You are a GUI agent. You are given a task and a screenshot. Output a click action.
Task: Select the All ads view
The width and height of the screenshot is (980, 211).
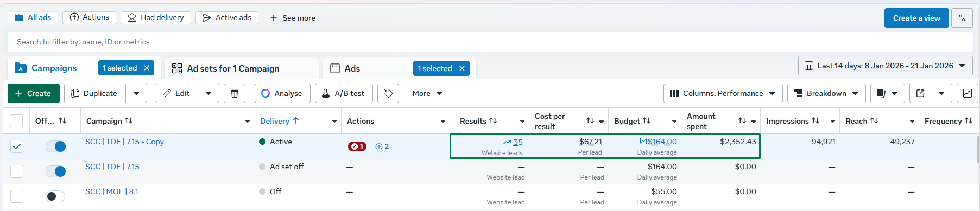33,18
